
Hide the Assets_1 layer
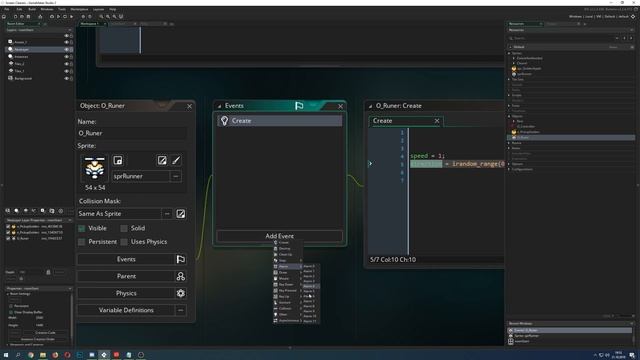66,42
